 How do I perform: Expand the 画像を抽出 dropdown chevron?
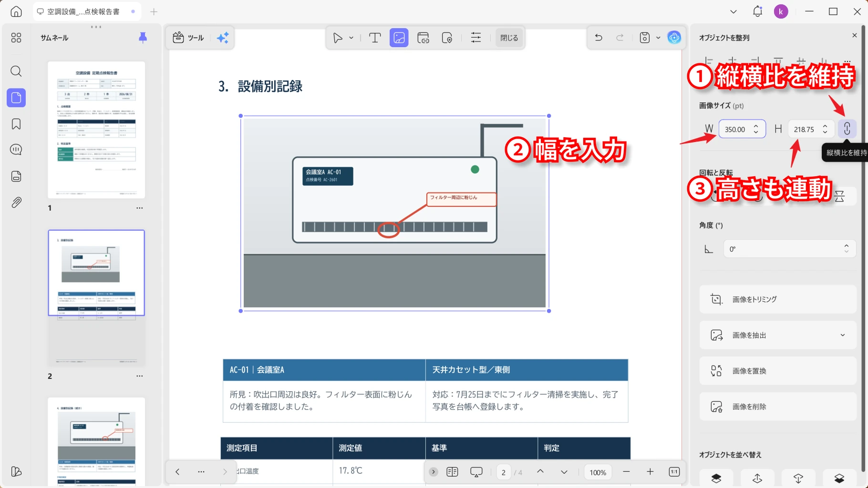point(843,335)
